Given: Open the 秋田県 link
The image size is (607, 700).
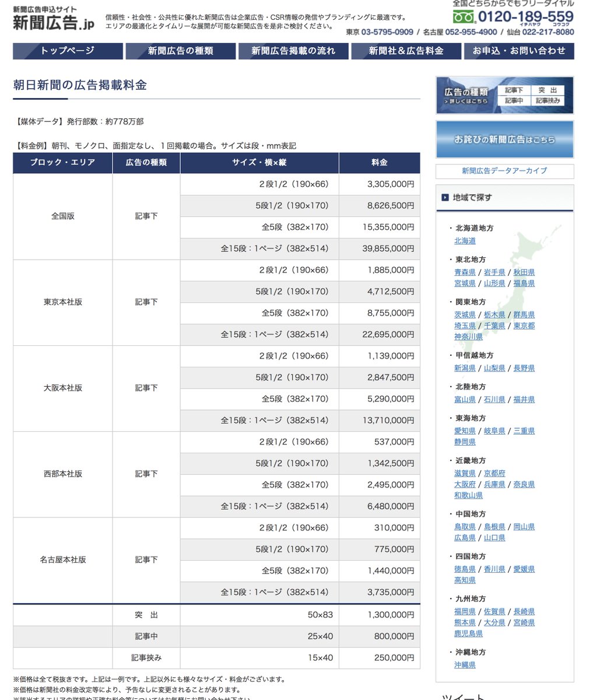Looking at the screenshot, I should point(524,272).
